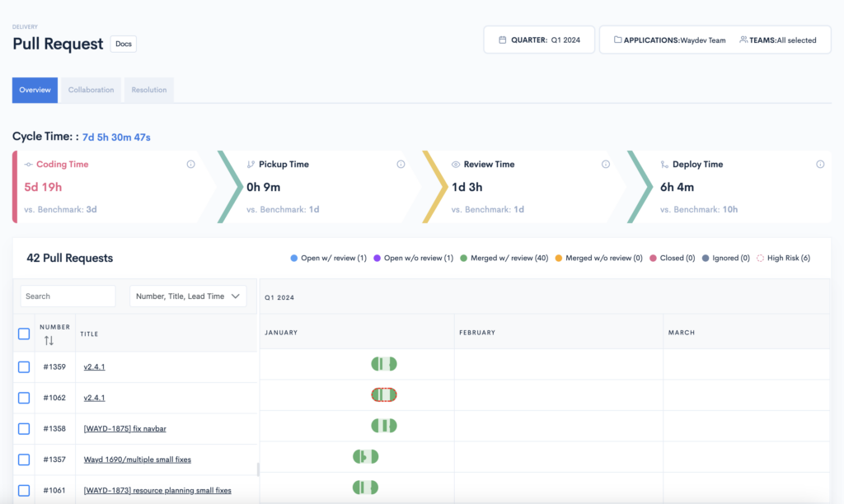
Task: Click Deploy Time info icon
Action: [x=820, y=165]
